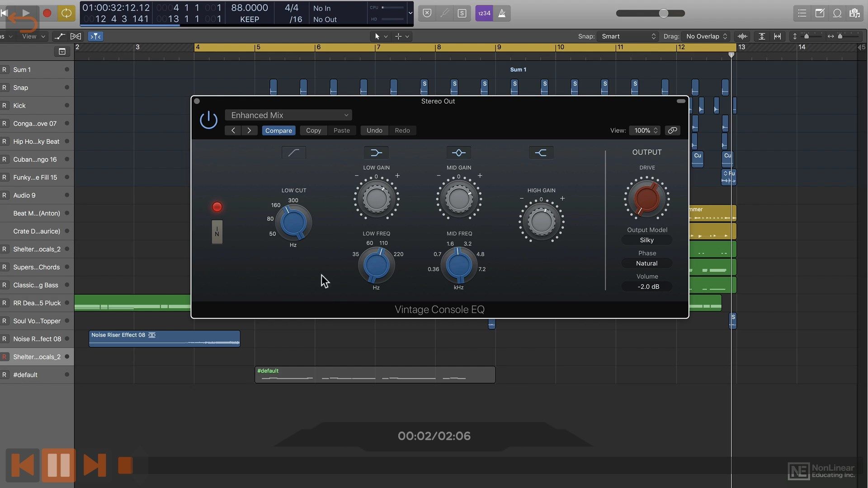The width and height of the screenshot is (868, 488).
Task: Expand the Output Model selector dropdown
Action: [x=646, y=239]
